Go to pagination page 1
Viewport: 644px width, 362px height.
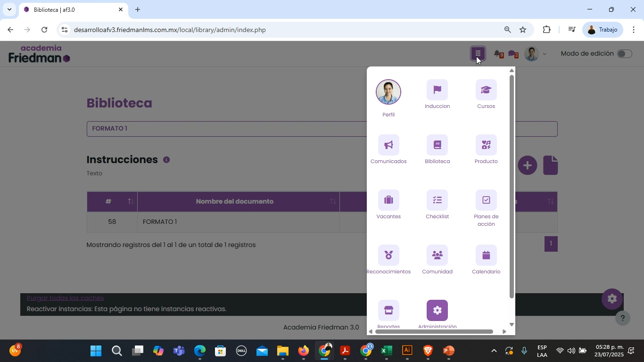[551, 244]
